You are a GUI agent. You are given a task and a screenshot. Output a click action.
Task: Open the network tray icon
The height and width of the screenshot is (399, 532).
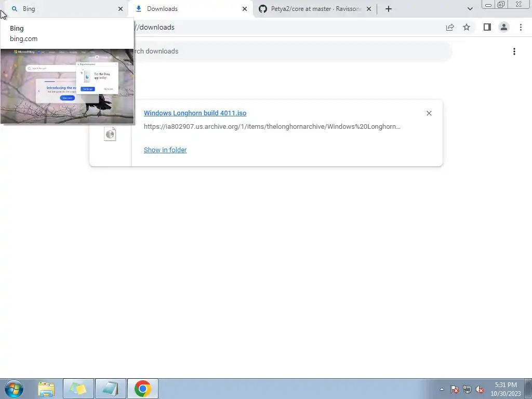point(467,389)
